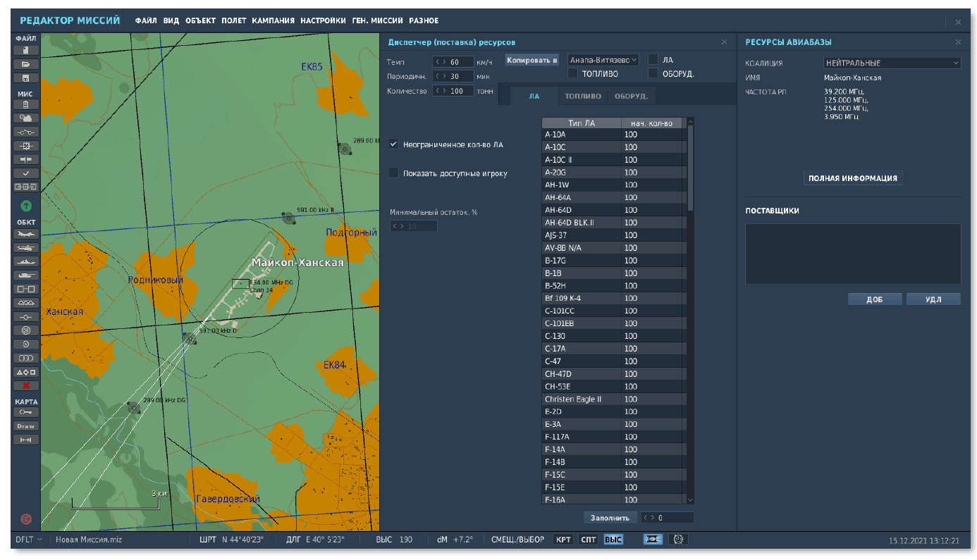Open the КАМПАНИЯ menu
Viewport: 977px width, 560px height.
pos(273,21)
